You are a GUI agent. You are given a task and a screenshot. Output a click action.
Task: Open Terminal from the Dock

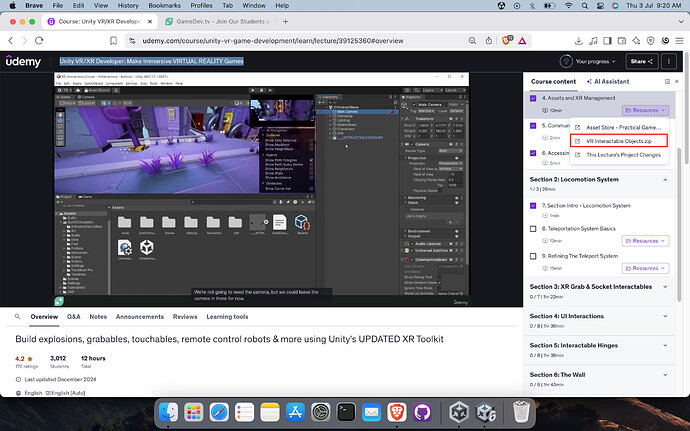point(347,411)
